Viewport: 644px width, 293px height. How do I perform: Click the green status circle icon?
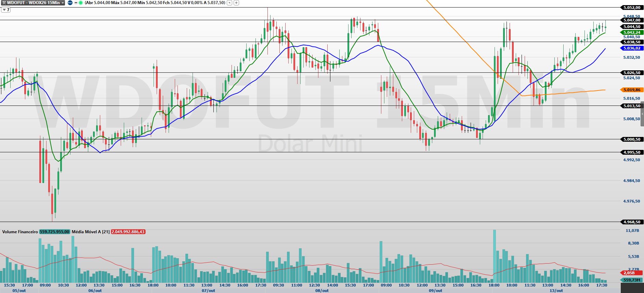point(81,3)
